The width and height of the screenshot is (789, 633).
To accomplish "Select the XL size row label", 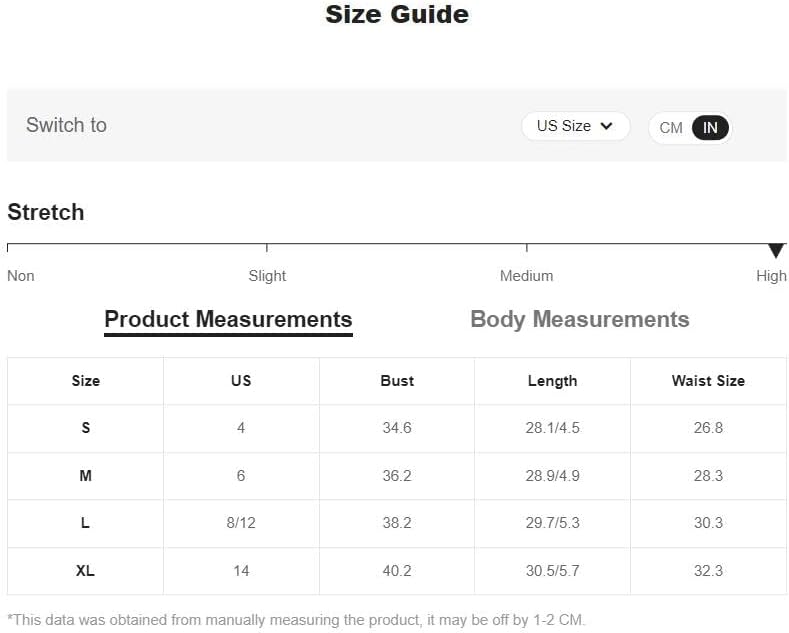I will coord(86,571).
